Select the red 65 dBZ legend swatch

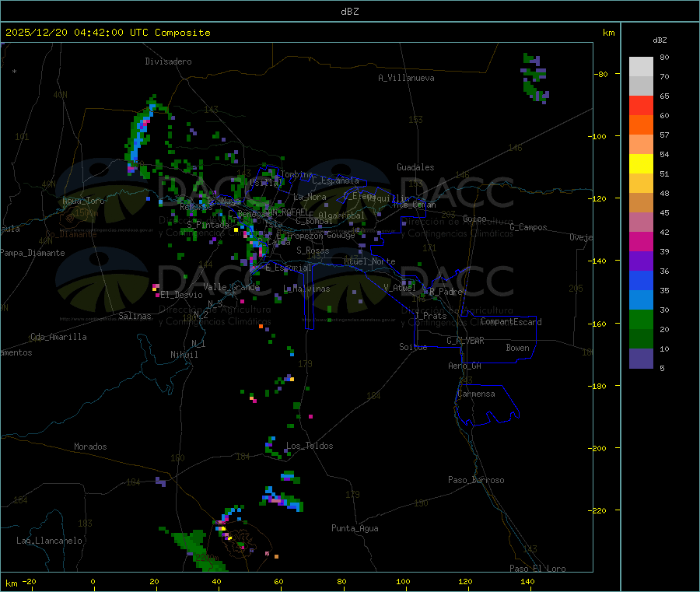tap(641, 105)
